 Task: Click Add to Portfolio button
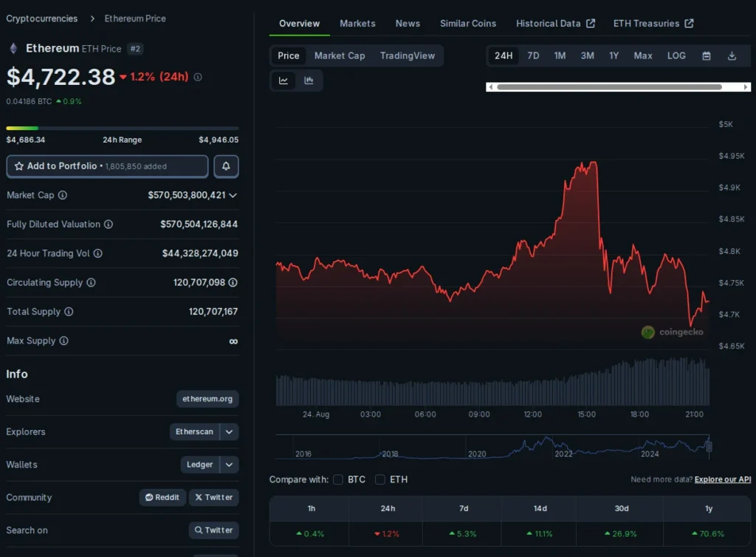(107, 166)
